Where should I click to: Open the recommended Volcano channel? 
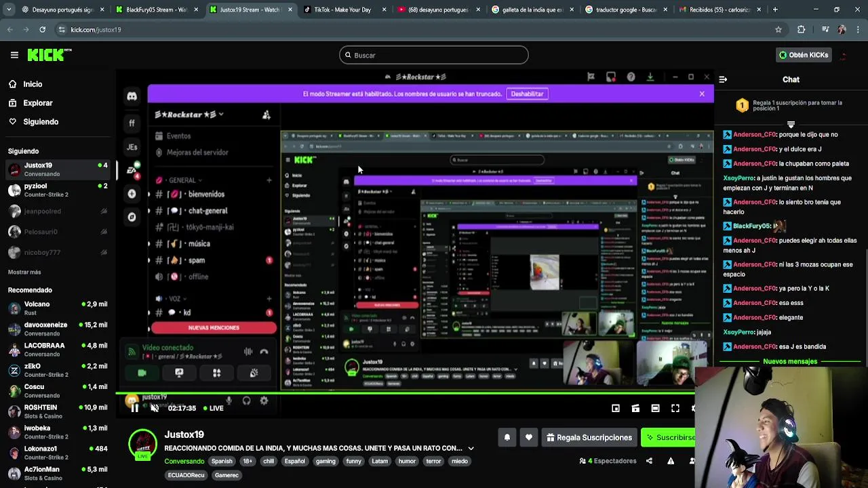(57, 308)
